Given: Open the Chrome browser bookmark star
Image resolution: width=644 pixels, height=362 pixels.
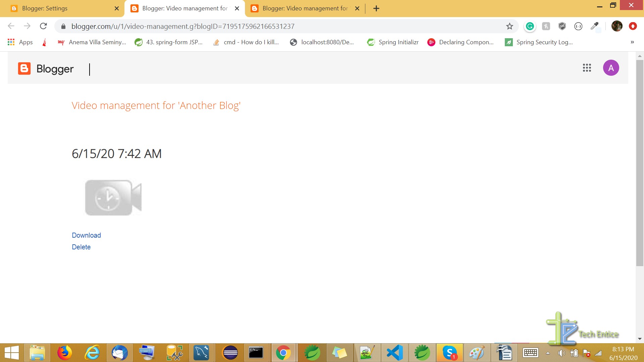Looking at the screenshot, I should click(x=509, y=26).
